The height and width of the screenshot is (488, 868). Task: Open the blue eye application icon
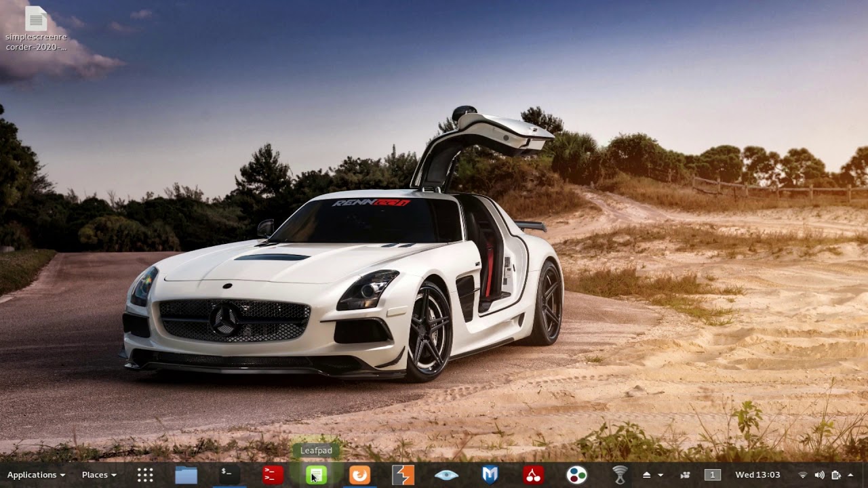tap(446, 475)
